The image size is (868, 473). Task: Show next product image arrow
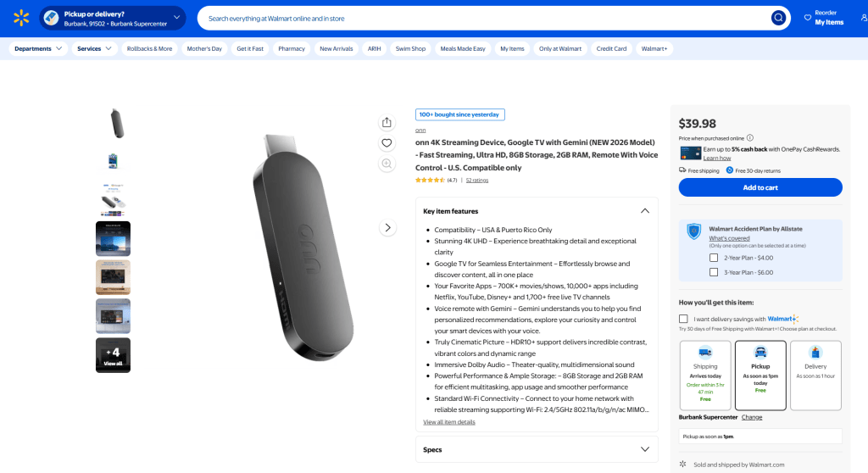tap(387, 228)
